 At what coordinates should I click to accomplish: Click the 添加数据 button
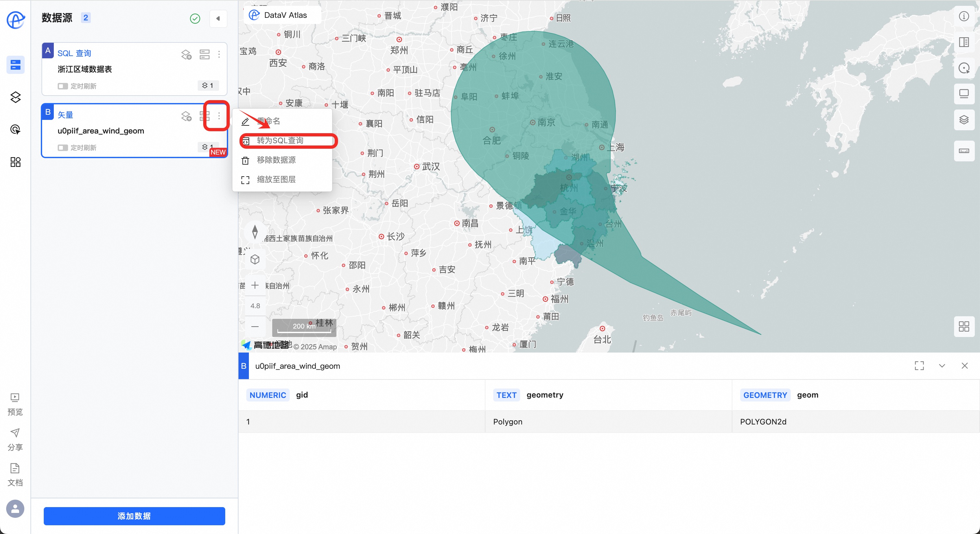134,516
